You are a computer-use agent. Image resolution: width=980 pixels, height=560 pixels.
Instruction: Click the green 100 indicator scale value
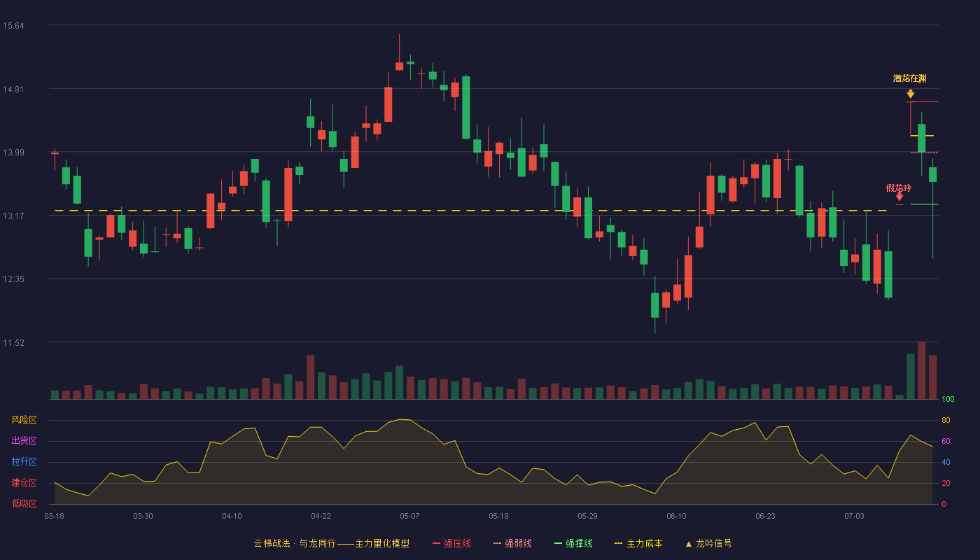point(948,399)
